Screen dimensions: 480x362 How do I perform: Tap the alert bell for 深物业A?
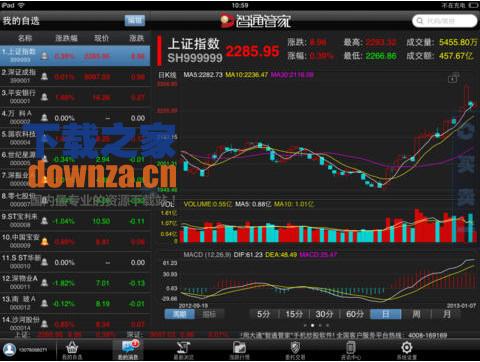pos(44,283)
